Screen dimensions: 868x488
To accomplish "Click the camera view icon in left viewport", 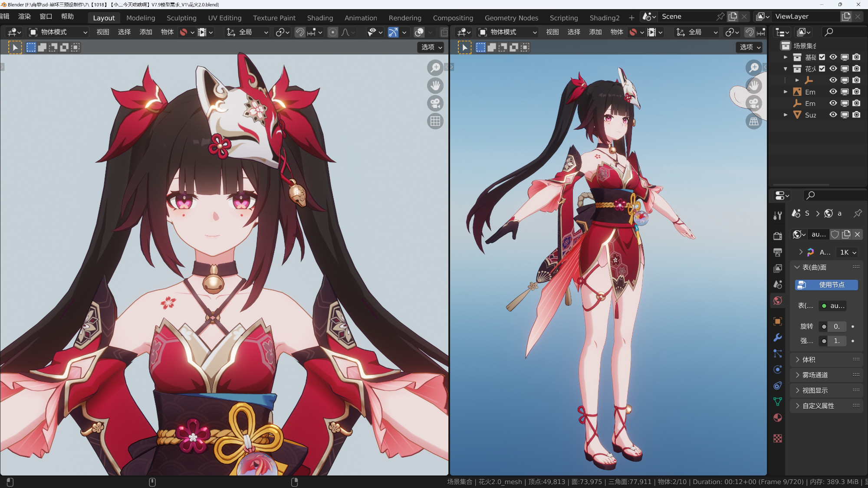I will (x=435, y=103).
